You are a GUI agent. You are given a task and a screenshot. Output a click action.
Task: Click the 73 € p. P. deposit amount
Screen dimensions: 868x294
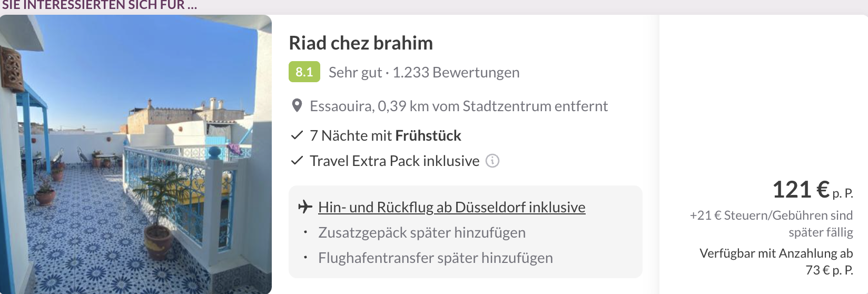click(x=829, y=271)
